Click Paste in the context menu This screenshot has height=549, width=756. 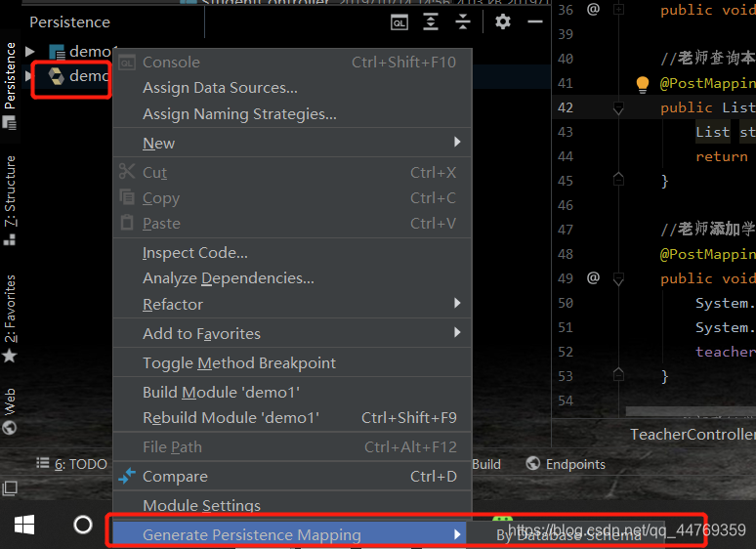(x=292, y=224)
